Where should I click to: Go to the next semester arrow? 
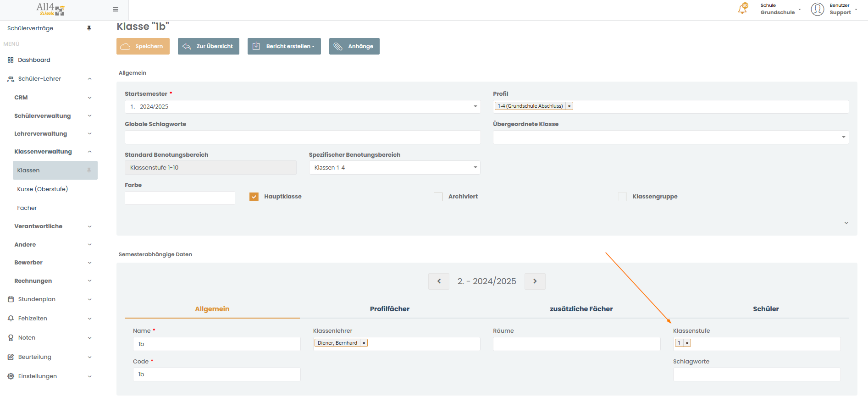(535, 281)
